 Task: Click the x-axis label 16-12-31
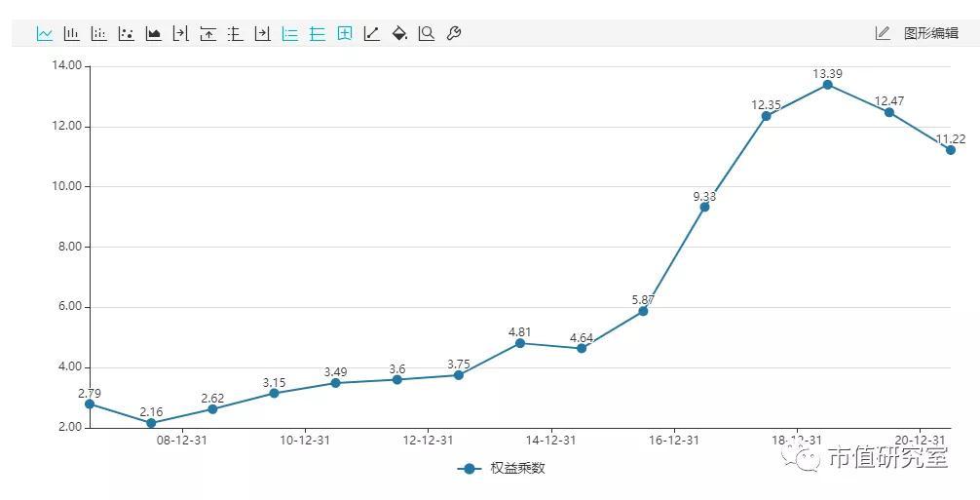point(674,441)
